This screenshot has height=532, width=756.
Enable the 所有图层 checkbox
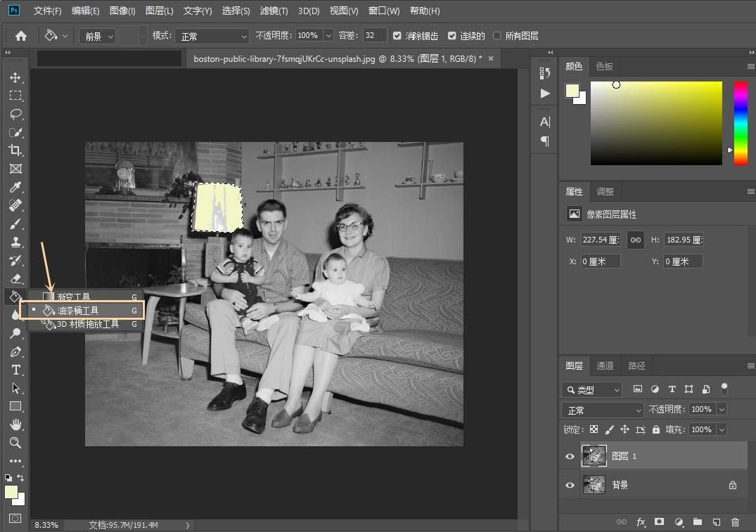tap(497, 36)
